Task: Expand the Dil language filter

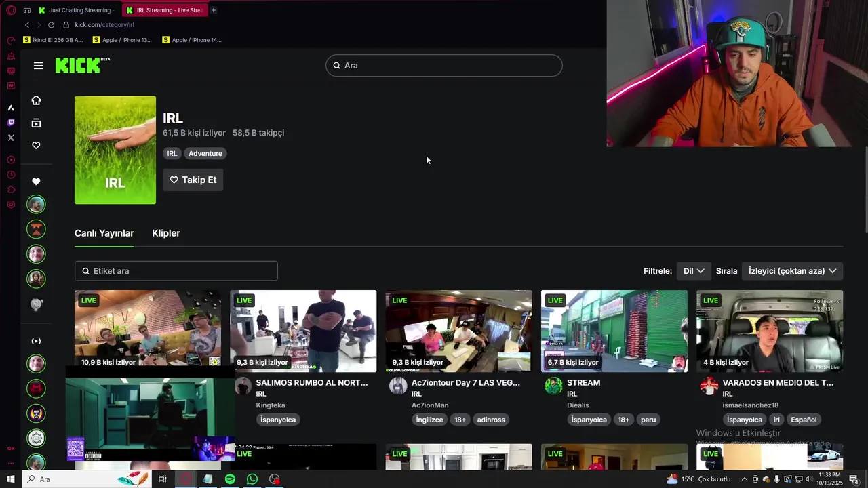Action: click(694, 271)
